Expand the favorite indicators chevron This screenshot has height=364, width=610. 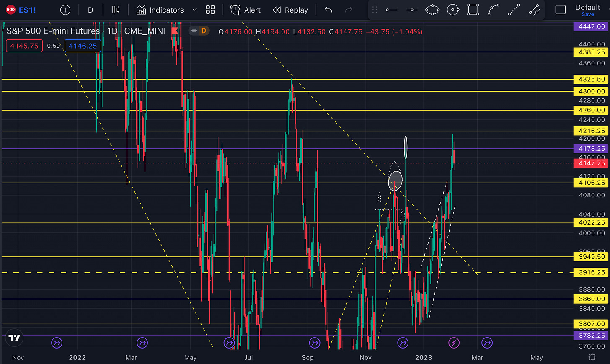(195, 10)
